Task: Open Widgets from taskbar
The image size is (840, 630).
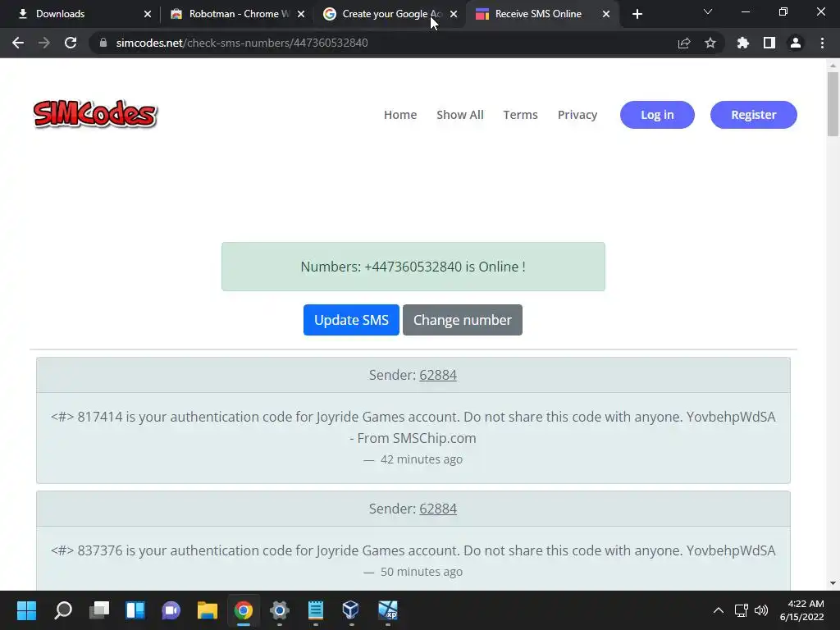Action: [135, 610]
